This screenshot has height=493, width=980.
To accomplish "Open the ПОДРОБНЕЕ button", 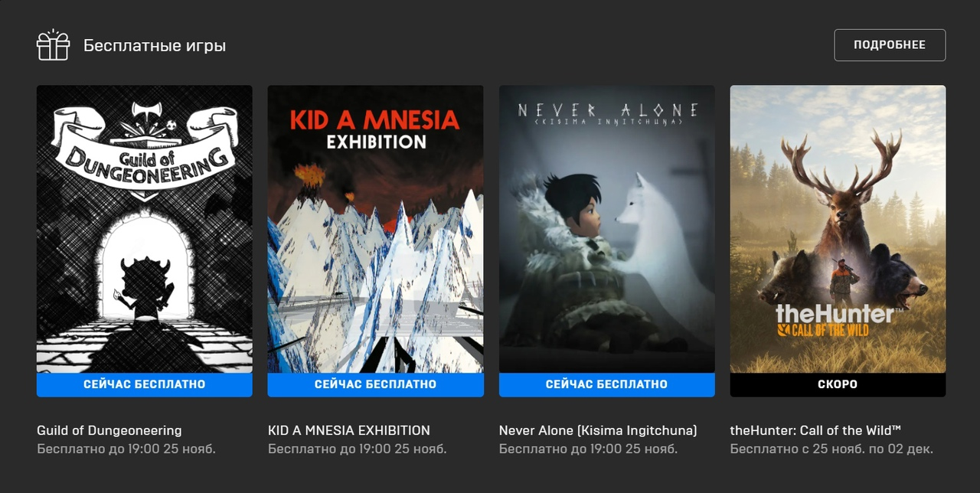I will tap(890, 45).
